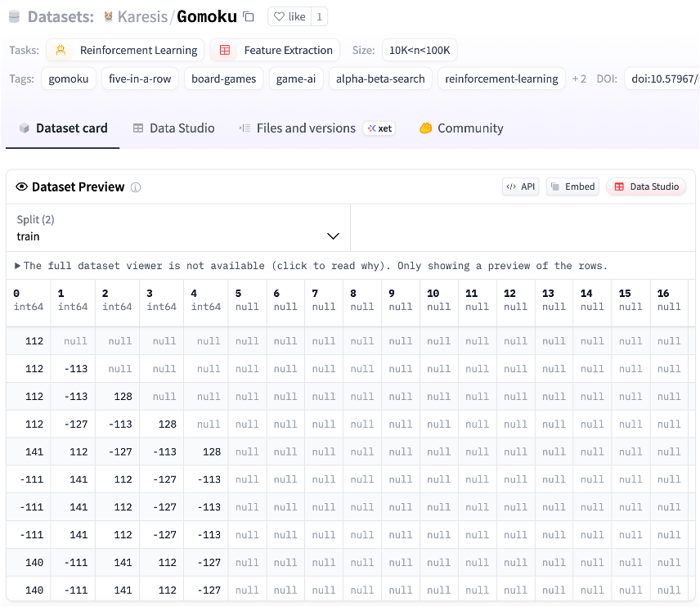Open the Files and versions tab
Screen dimensions: 700x607
click(297, 128)
